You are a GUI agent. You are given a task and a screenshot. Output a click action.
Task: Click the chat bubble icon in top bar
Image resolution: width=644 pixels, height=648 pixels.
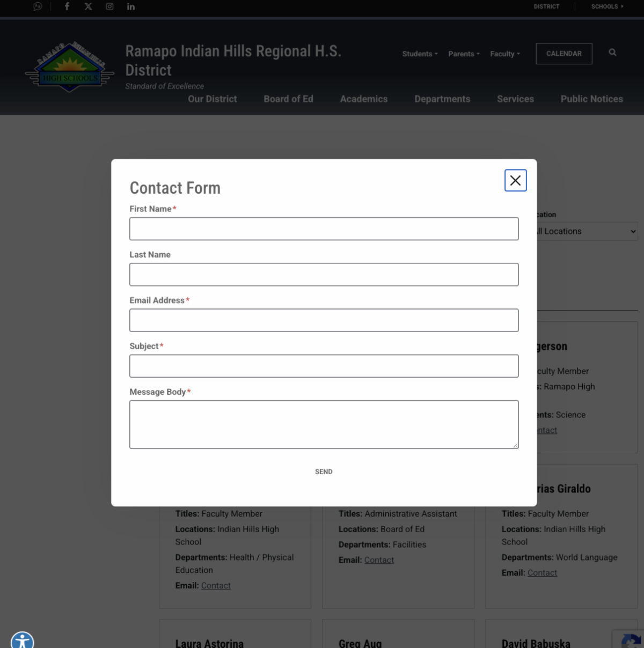(x=38, y=6)
